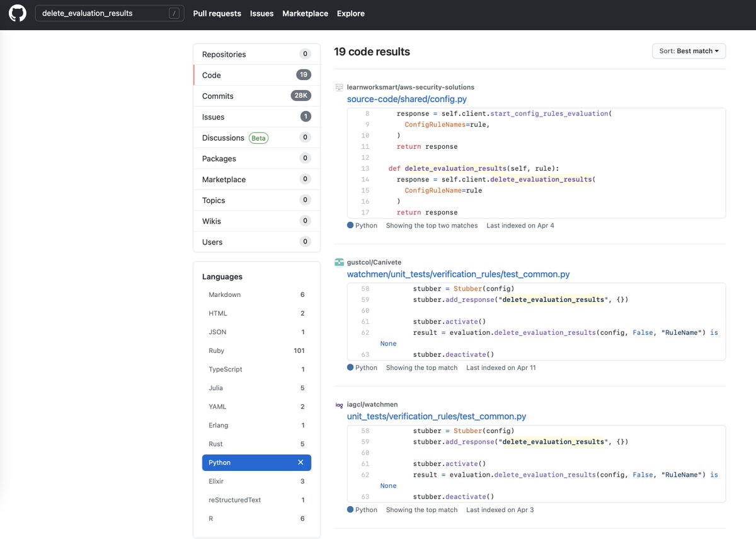Filter by TypeScript language
This screenshot has height=539, width=756.
click(256, 369)
